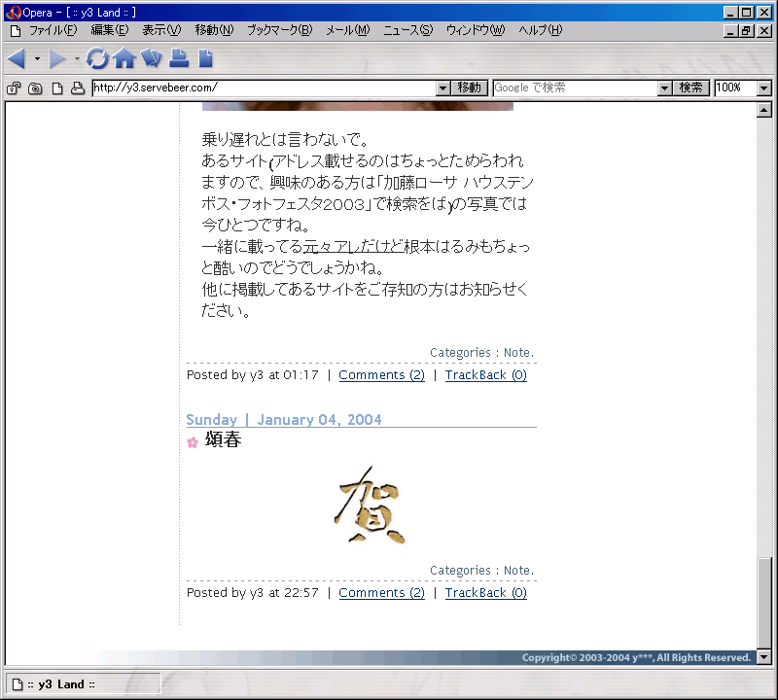The image size is (778, 700).
Task: Switch to the y3 Land page tab
Action: point(84,684)
